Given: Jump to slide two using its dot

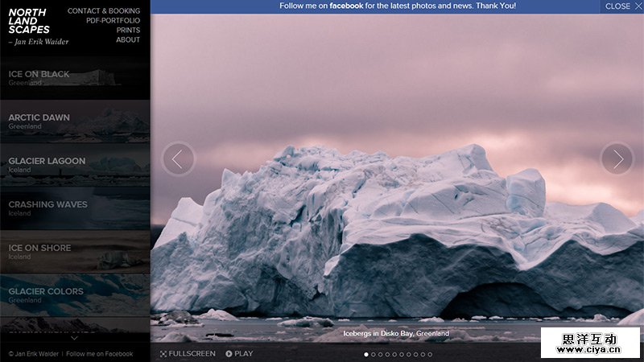Looking at the screenshot, I should click(373, 355).
